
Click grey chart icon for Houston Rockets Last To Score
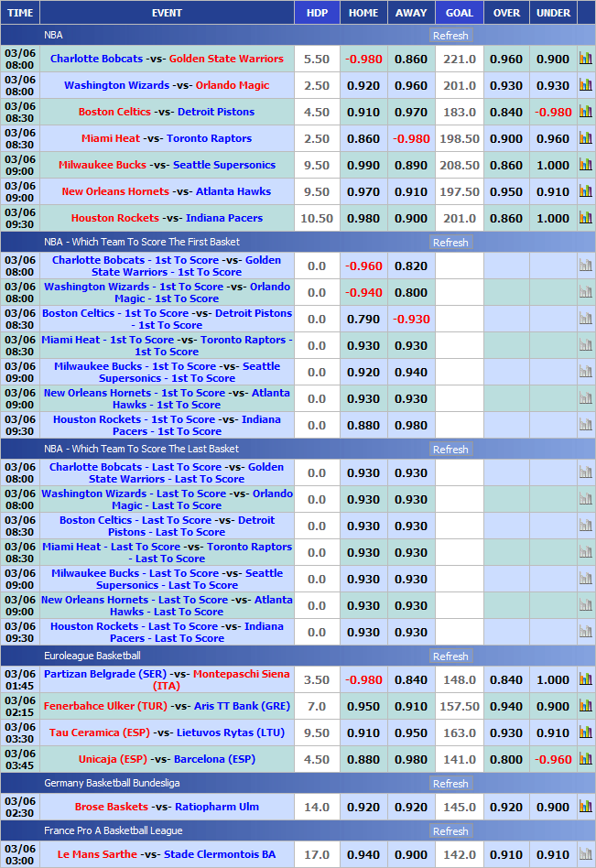pyautogui.click(x=586, y=632)
